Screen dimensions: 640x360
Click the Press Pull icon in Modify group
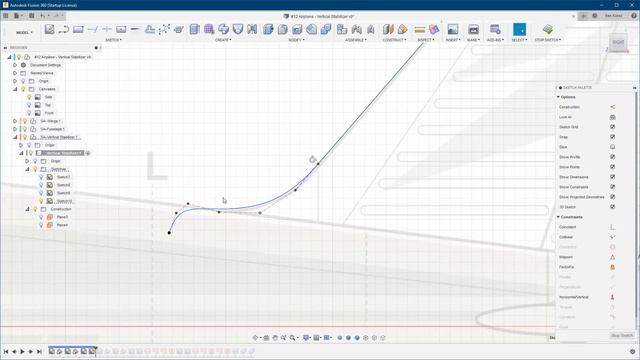(268, 29)
